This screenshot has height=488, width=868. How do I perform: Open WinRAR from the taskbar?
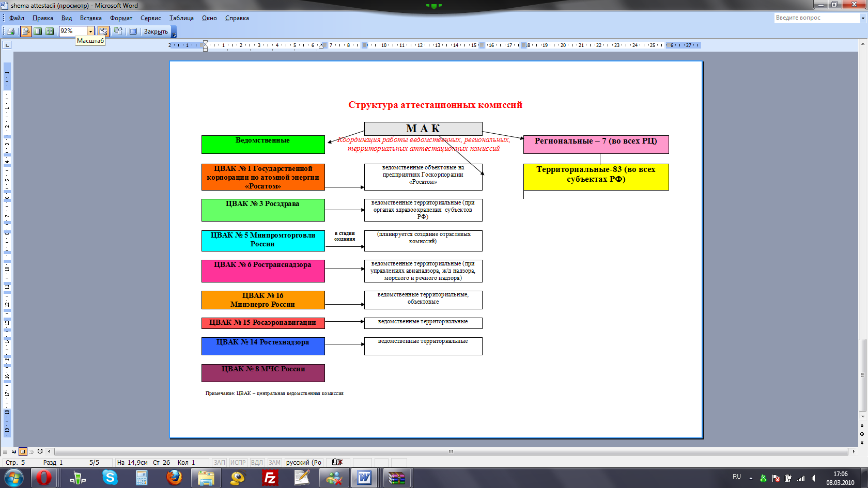tap(396, 478)
